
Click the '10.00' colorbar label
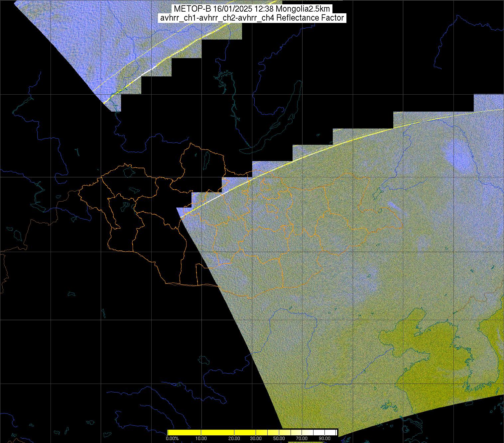click(201, 439)
